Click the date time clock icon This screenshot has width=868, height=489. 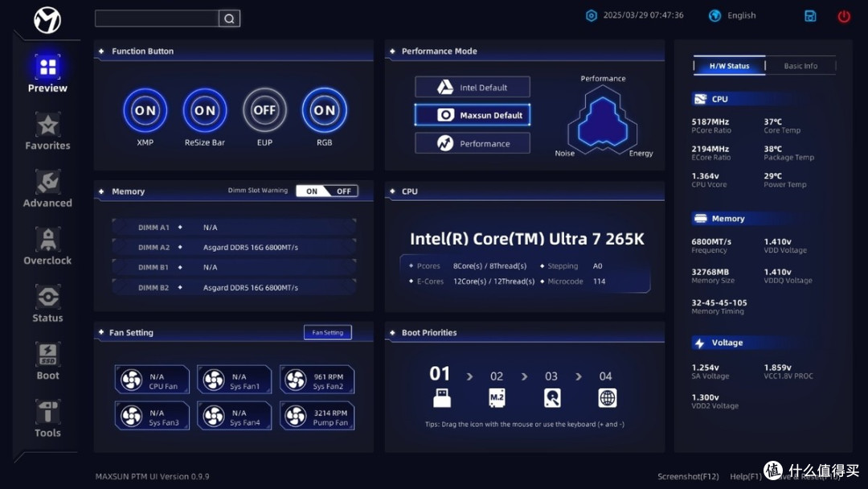coord(592,15)
